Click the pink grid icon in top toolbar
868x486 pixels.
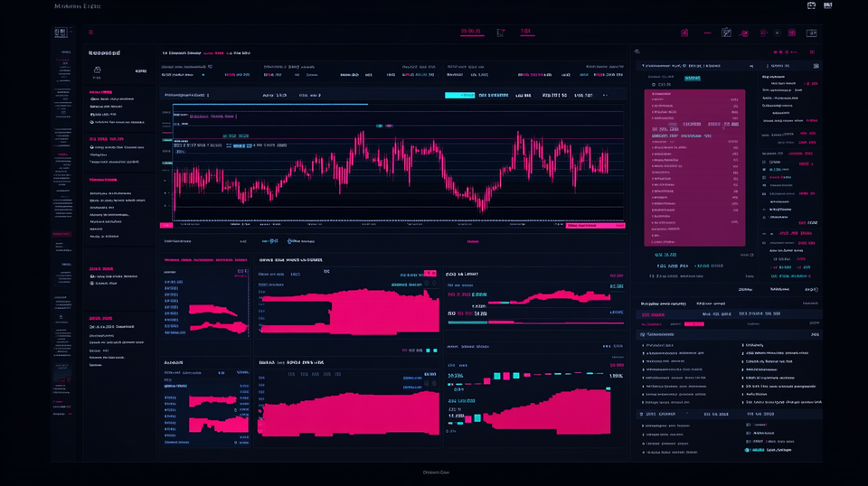pyautogui.click(x=791, y=33)
